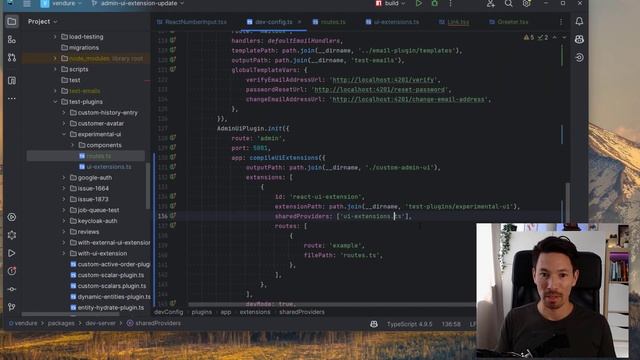
Task: Open the Bookmarks tool window icon
Action: pos(12,80)
